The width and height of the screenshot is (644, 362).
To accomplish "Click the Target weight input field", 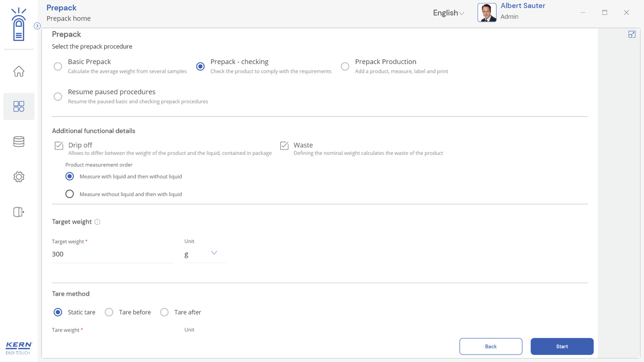I will tap(112, 254).
